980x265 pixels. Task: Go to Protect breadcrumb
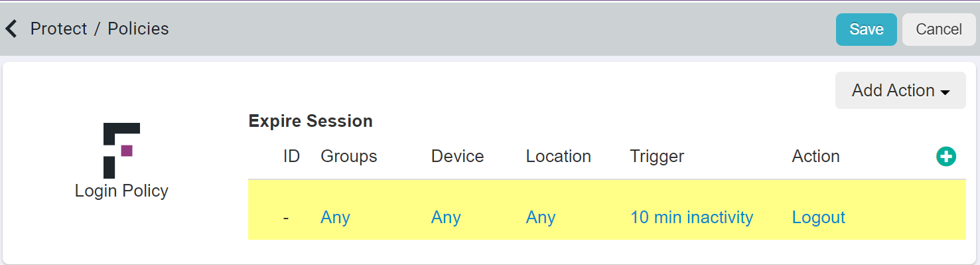click(59, 29)
